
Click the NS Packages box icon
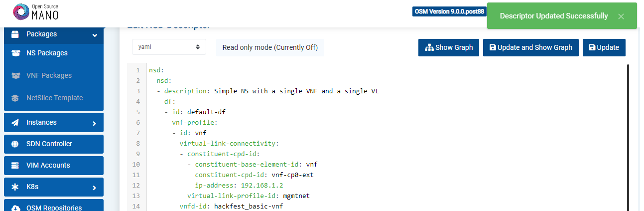pos(15,53)
